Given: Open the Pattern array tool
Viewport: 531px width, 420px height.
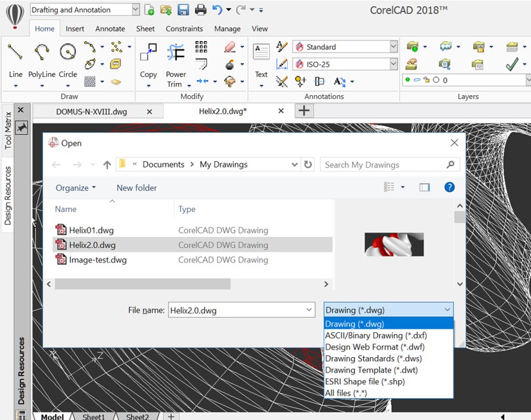Looking at the screenshot, I should pos(201,46).
